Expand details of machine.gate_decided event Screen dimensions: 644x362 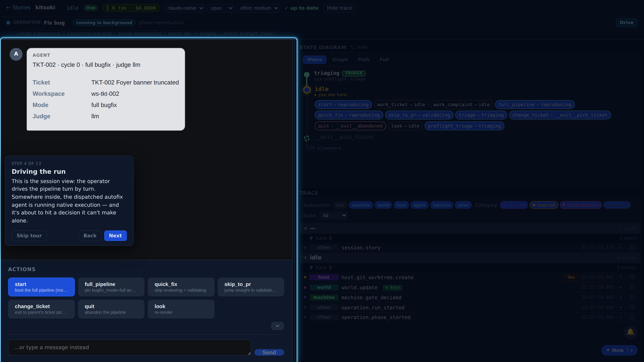pos(621,297)
